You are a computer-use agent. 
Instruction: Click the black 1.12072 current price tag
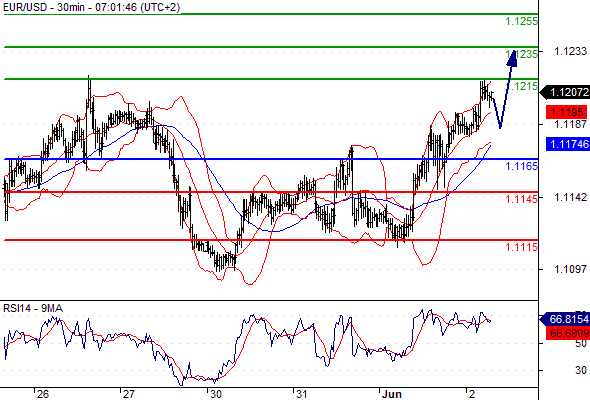pos(565,92)
